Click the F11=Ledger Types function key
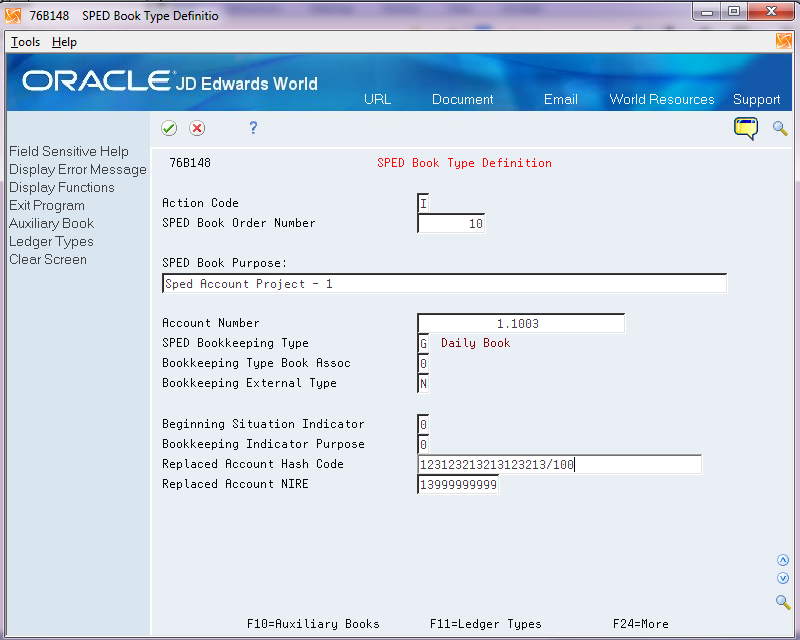 click(x=486, y=624)
